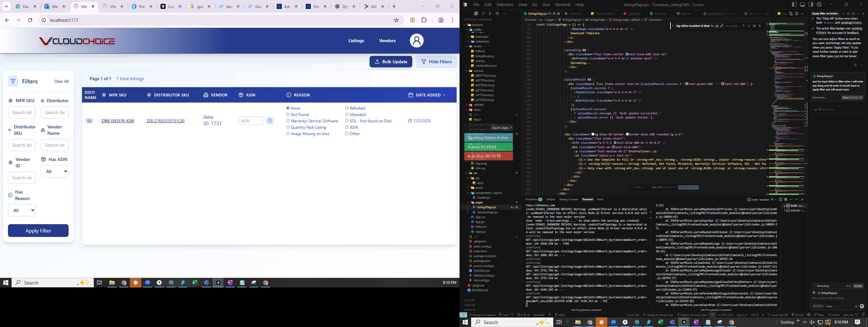
Task: Split the editor to the right
Action: pos(797,13)
